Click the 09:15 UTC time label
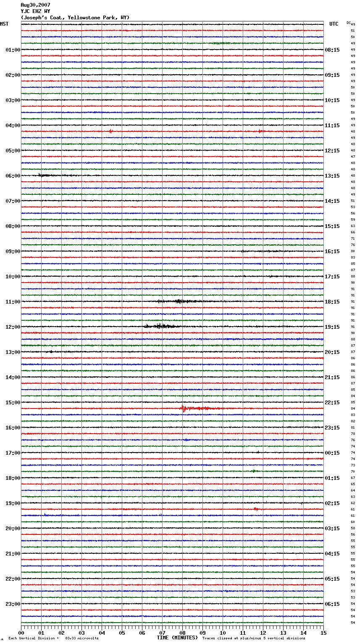This screenshot has width=357, height=644. (332, 75)
